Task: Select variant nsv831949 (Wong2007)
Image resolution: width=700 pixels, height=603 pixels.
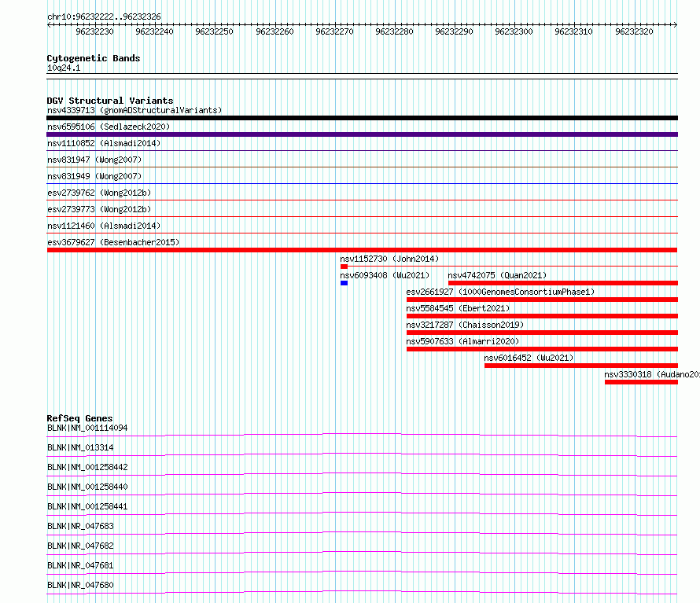Action: [x=94, y=176]
